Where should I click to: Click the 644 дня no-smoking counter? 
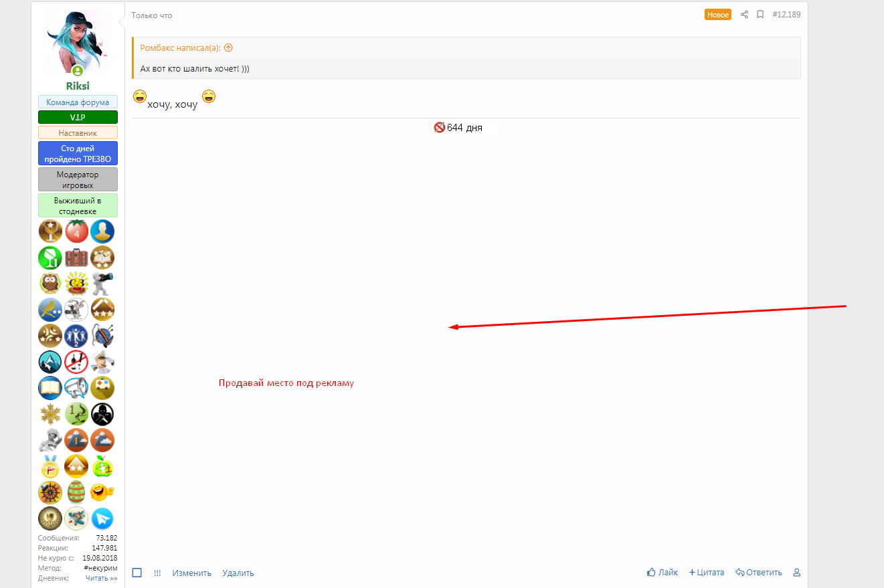pyautogui.click(x=458, y=128)
